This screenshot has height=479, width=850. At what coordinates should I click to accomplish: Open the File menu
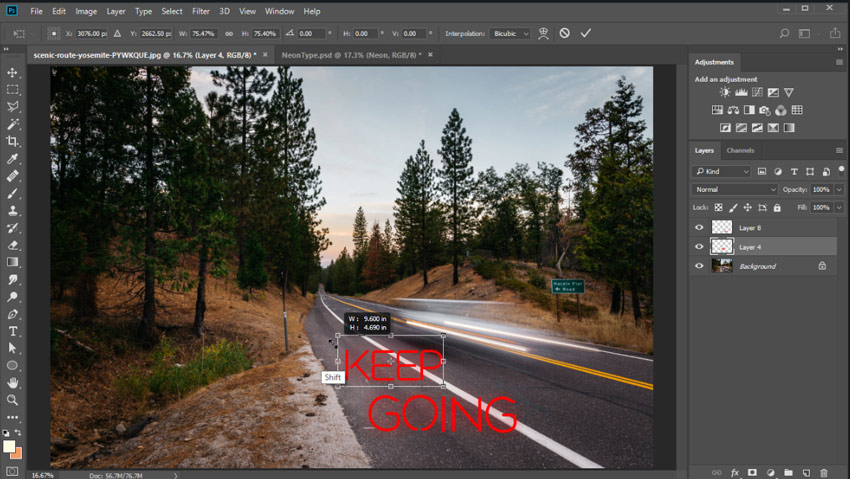pyautogui.click(x=36, y=11)
